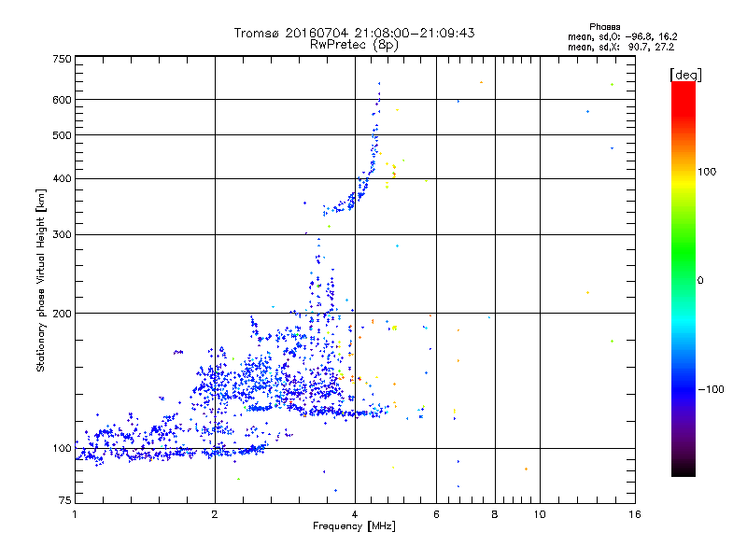
Task: Click the 'Frequency [MHz]' axis label
Action: pos(354,526)
